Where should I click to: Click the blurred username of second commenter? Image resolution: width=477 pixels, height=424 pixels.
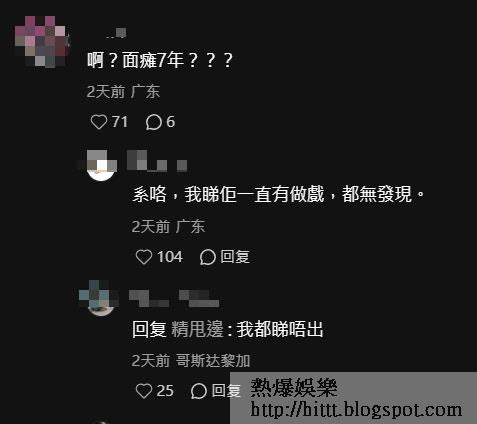[157, 161]
